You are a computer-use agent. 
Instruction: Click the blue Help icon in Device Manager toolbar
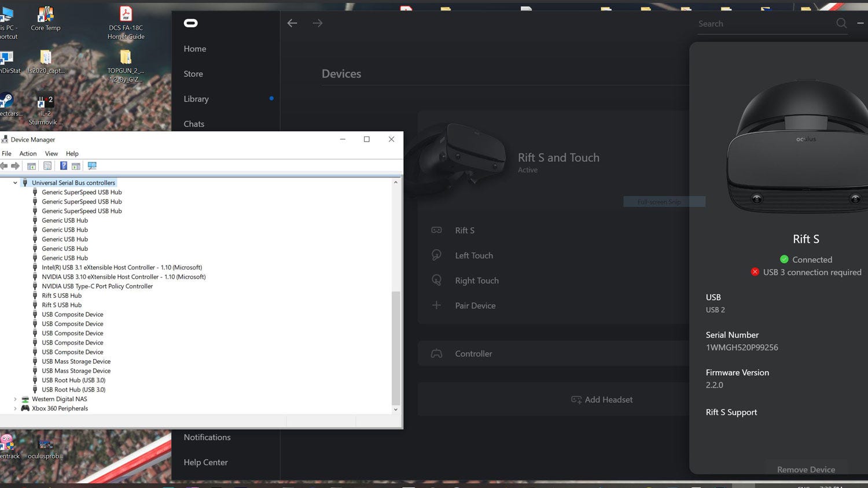(x=64, y=166)
